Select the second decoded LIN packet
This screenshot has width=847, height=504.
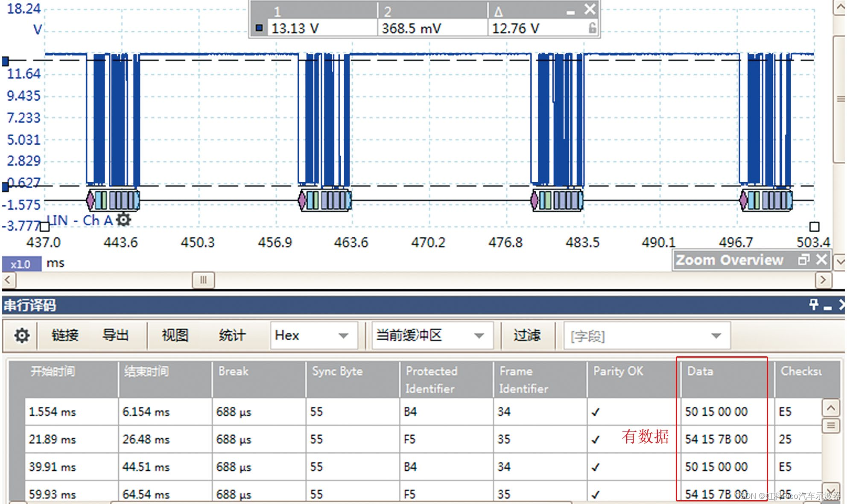pos(325,200)
